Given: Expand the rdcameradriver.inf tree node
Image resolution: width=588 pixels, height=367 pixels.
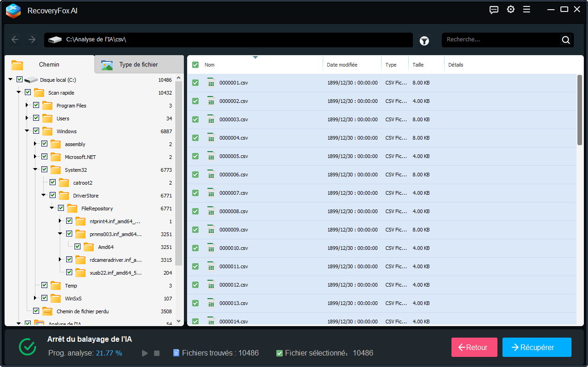Looking at the screenshot, I should click(60, 260).
